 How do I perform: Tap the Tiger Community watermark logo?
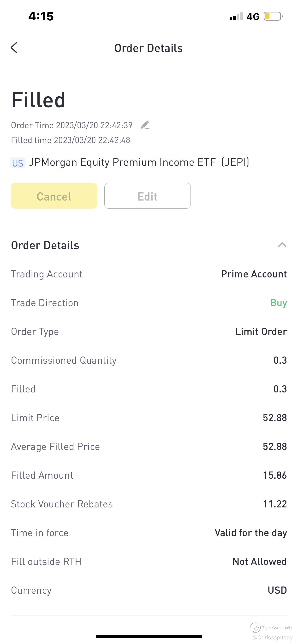[255, 627]
